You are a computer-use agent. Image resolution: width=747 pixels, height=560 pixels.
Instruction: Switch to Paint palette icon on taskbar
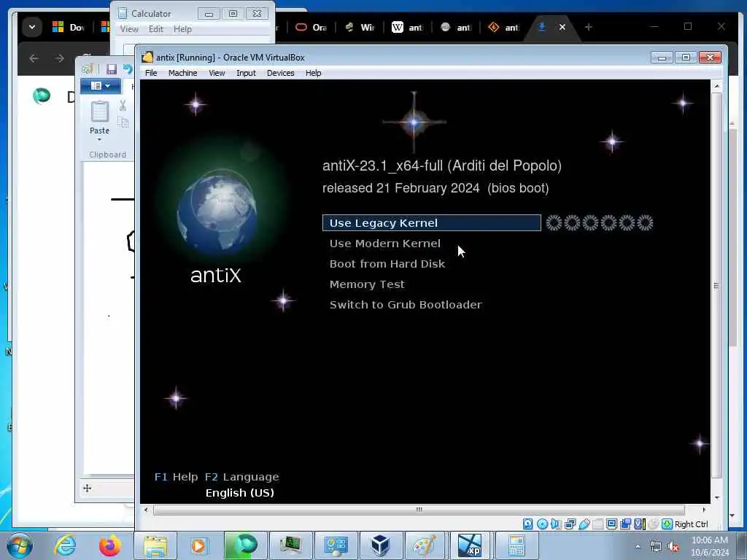tap(425, 545)
